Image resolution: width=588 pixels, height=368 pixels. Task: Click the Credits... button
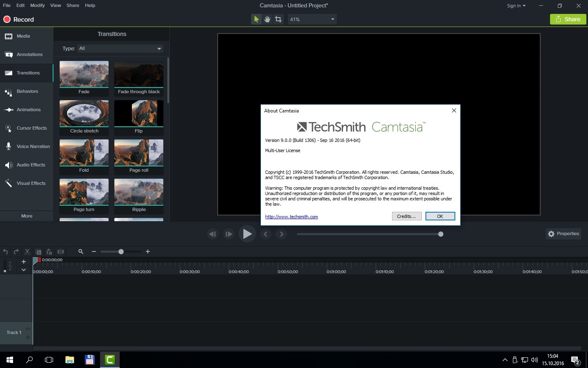coord(407,216)
